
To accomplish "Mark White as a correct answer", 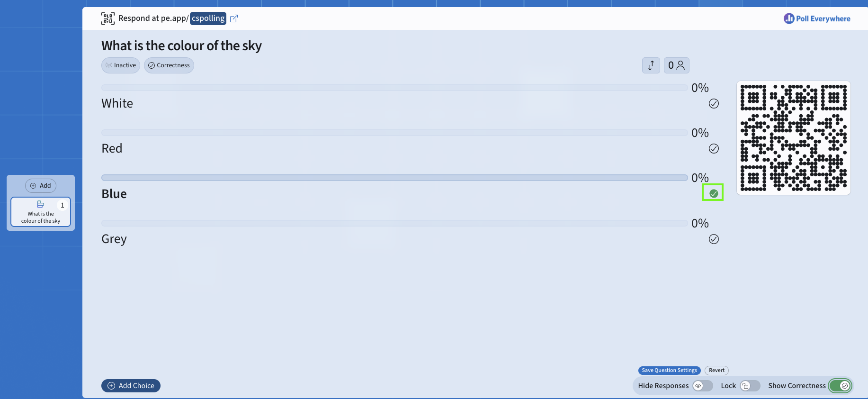I will 714,103.
